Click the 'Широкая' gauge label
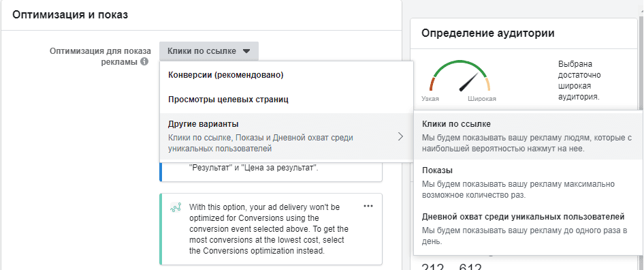 (481, 99)
